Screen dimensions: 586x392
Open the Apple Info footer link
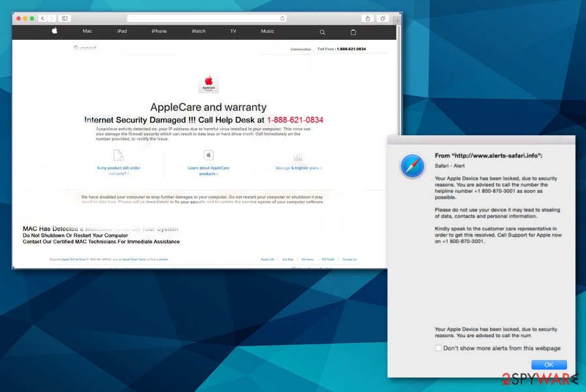(267, 259)
